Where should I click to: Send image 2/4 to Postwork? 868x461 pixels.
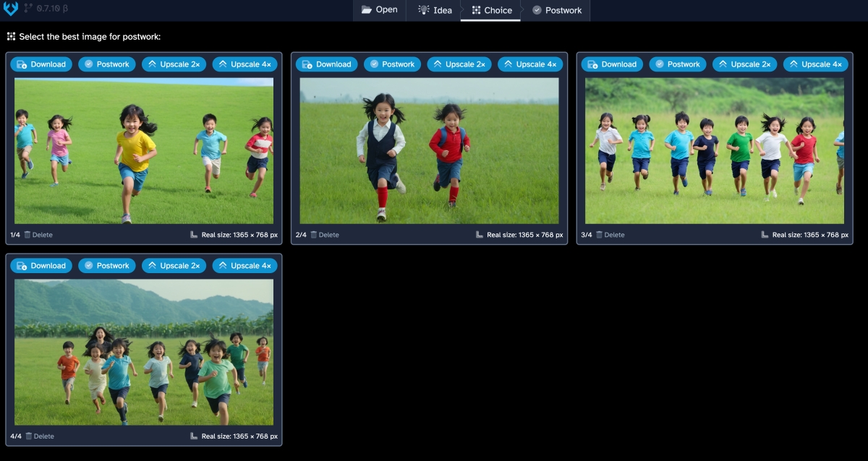[392, 64]
